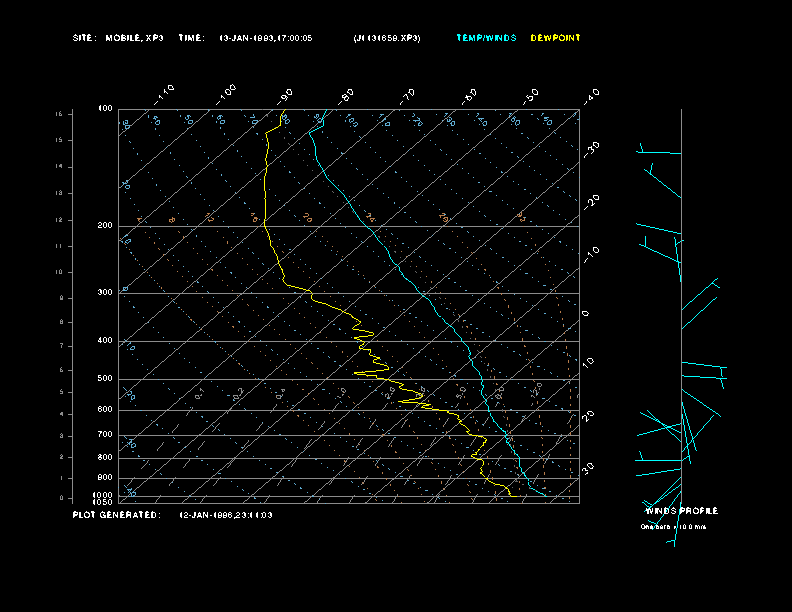Click the 'One barb = 10.0 m/s' note
Screen dimensions: 792x612
[x=673, y=527]
